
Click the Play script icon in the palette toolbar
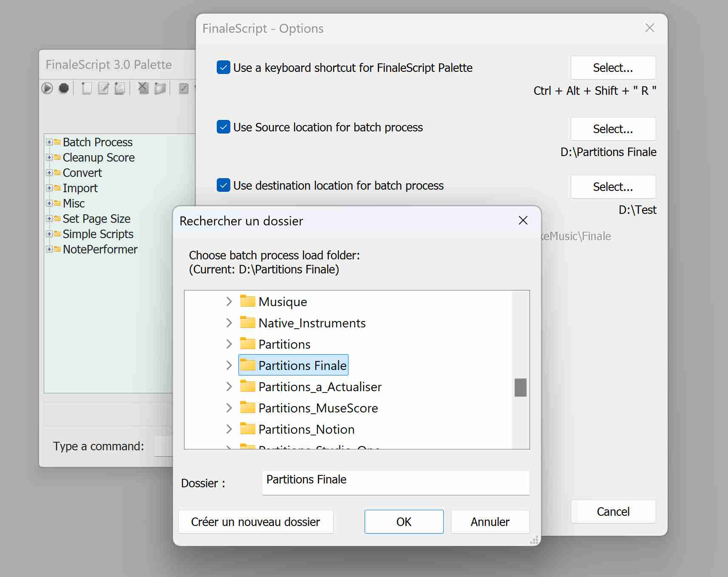(47, 88)
